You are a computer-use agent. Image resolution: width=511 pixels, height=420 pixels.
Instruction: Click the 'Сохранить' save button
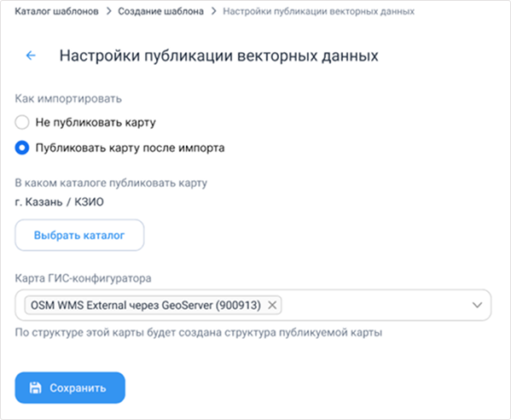click(70, 388)
